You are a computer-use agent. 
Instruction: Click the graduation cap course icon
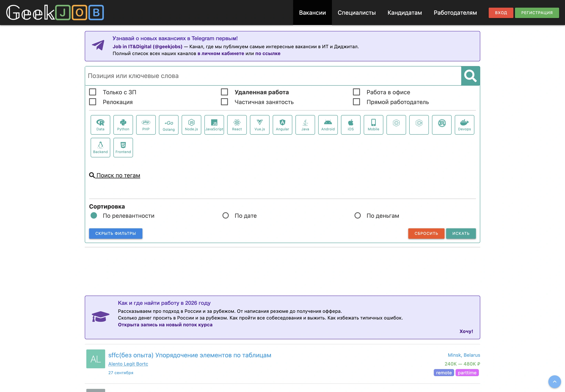[x=100, y=316]
